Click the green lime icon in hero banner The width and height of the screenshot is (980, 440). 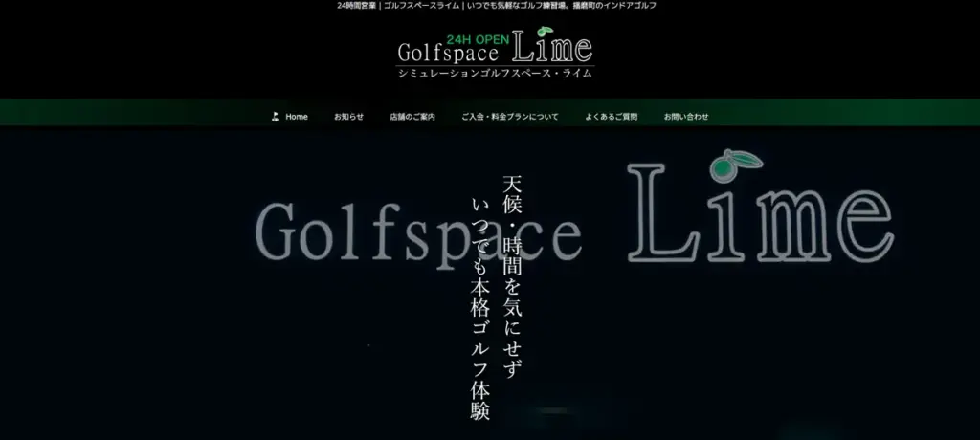(x=734, y=165)
